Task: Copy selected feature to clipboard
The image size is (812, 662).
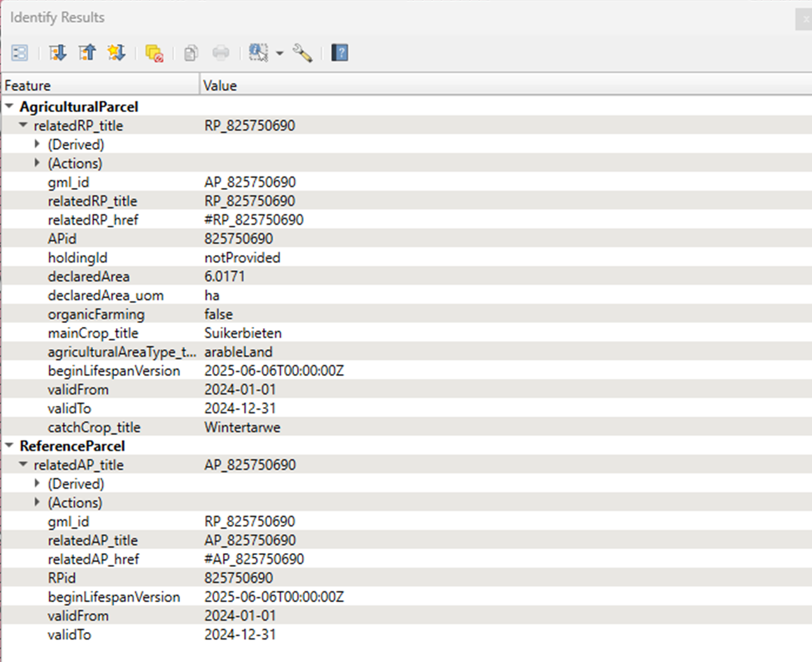Action: click(190, 53)
